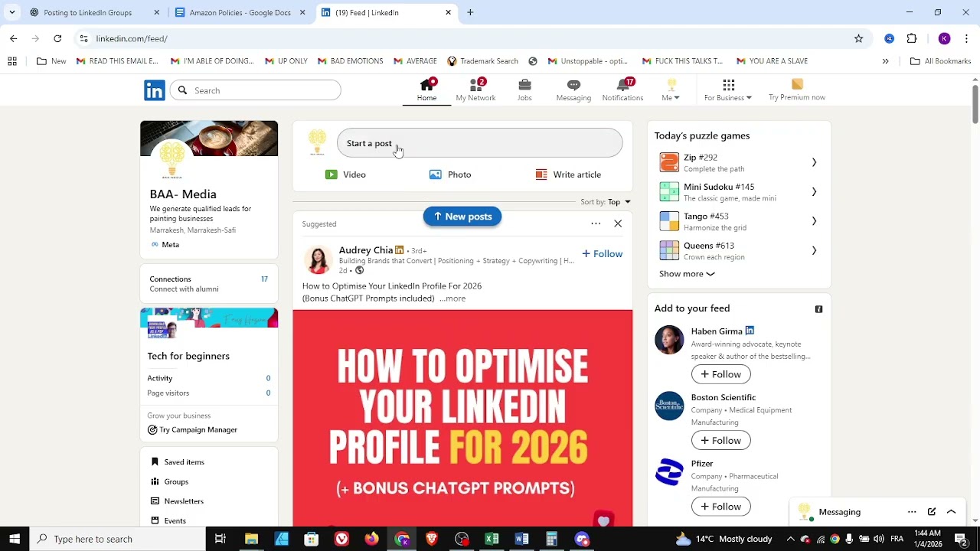
Task: Open Connections count link
Action: tap(209, 283)
